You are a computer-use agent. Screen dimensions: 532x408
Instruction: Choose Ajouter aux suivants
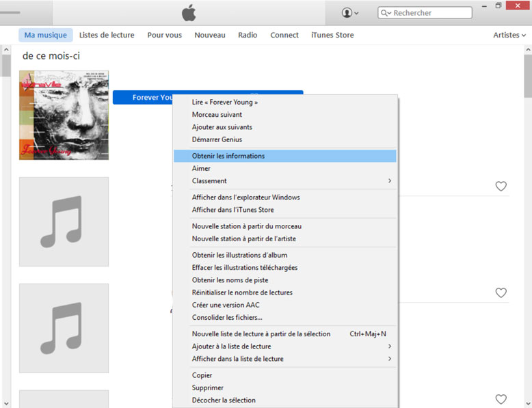pyautogui.click(x=285, y=127)
